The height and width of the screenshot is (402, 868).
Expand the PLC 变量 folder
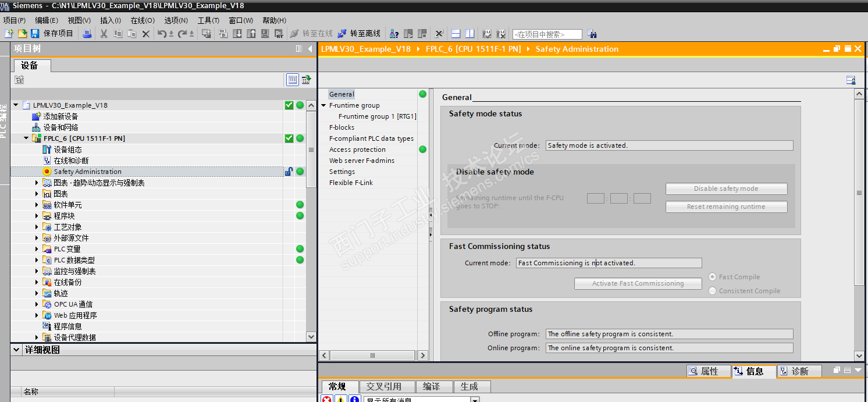[x=37, y=249]
